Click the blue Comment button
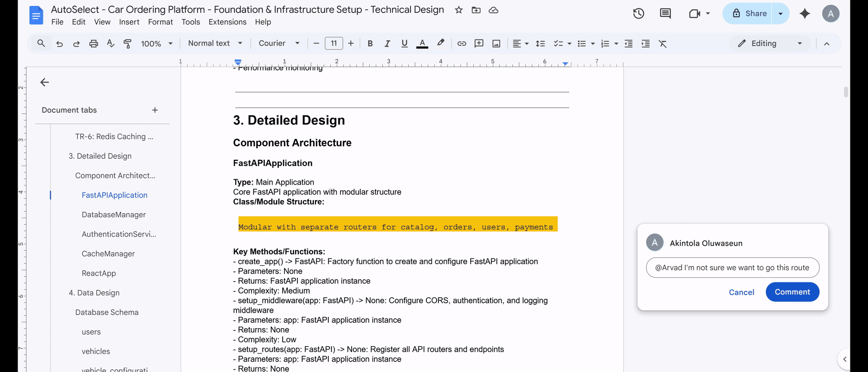 pos(792,292)
